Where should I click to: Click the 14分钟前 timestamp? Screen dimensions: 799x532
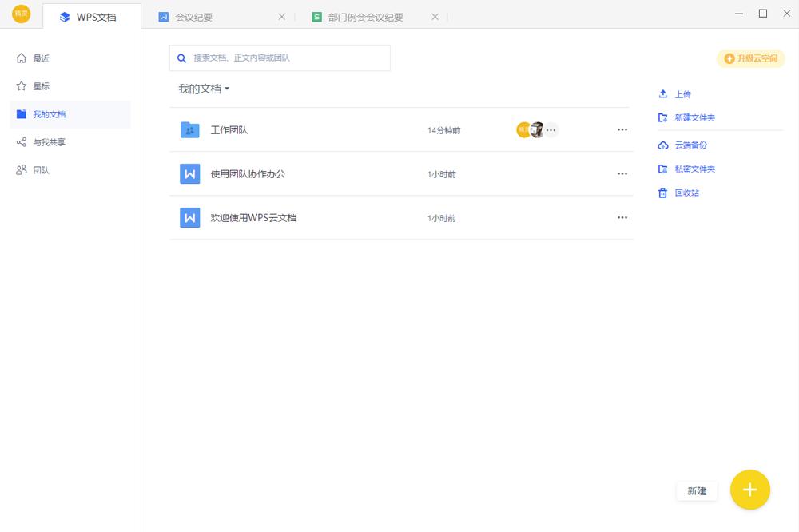[443, 130]
